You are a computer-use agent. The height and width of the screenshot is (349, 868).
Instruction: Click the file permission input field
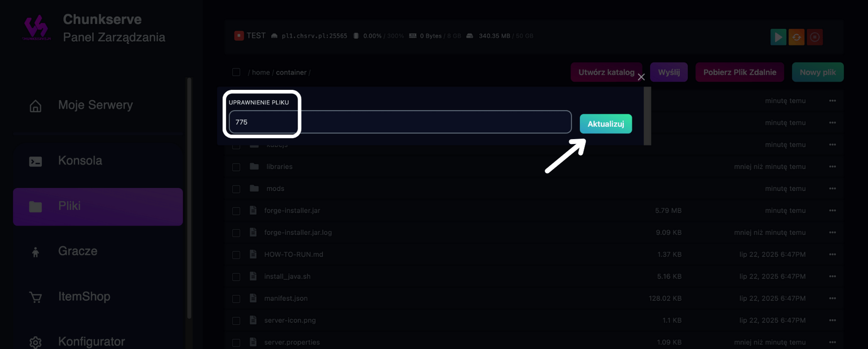point(400,122)
